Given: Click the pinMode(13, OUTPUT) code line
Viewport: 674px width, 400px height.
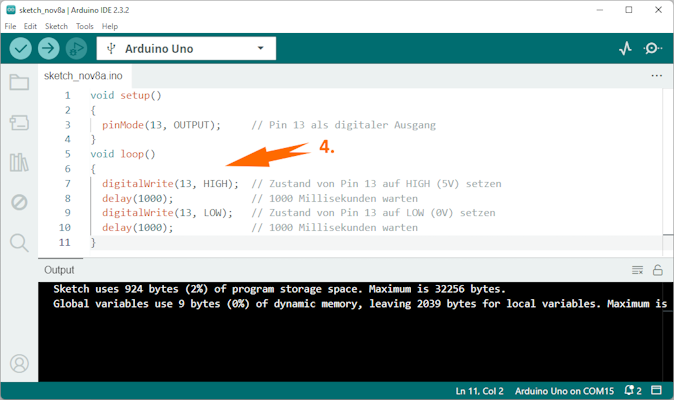Looking at the screenshot, I should click(161, 125).
